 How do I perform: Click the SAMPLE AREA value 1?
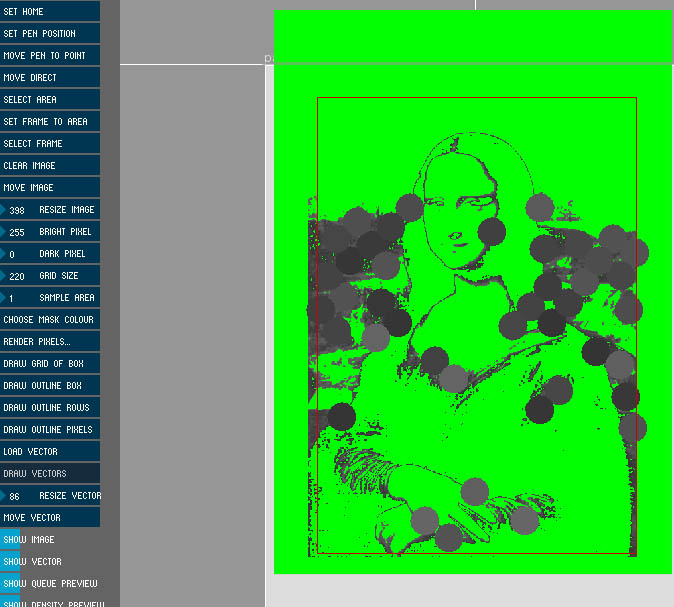pos(11,298)
